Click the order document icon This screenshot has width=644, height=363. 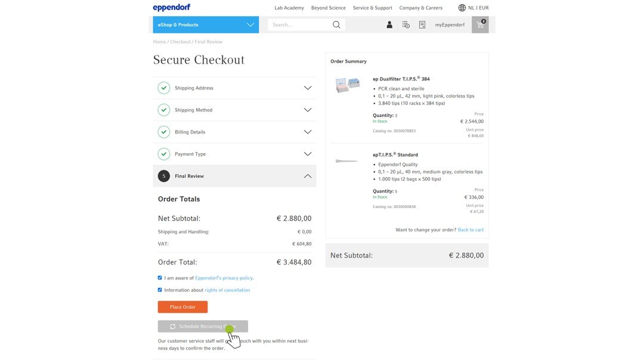pos(422,24)
